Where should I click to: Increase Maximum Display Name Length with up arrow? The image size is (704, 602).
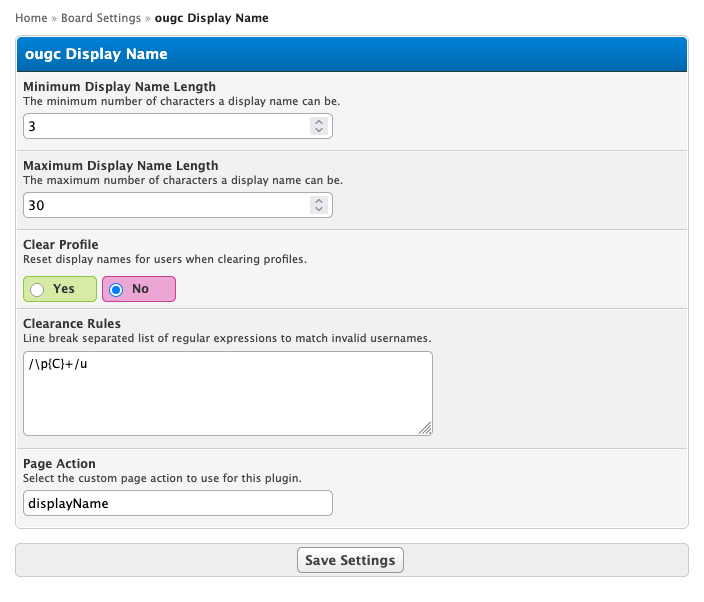319,200
